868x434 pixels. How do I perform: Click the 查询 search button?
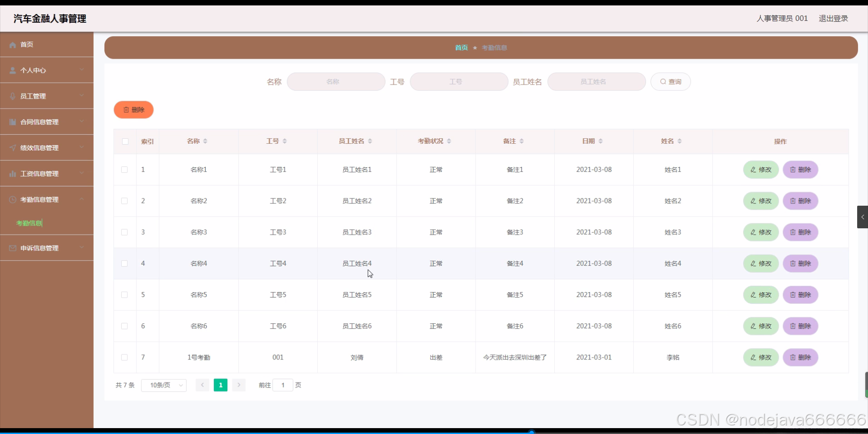tap(670, 82)
